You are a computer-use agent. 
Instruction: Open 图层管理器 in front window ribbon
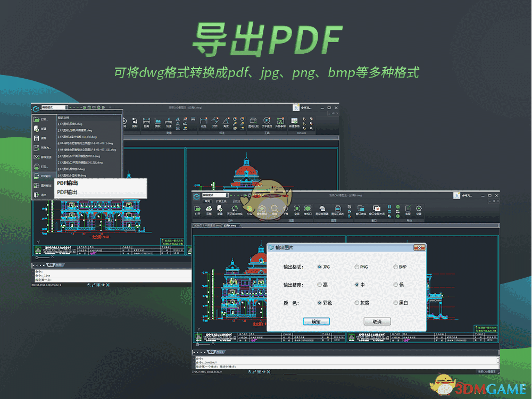pos(322,210)
